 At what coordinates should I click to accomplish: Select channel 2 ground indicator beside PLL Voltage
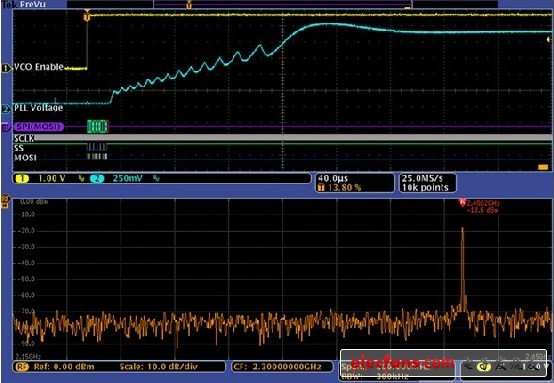pos(6,109)
